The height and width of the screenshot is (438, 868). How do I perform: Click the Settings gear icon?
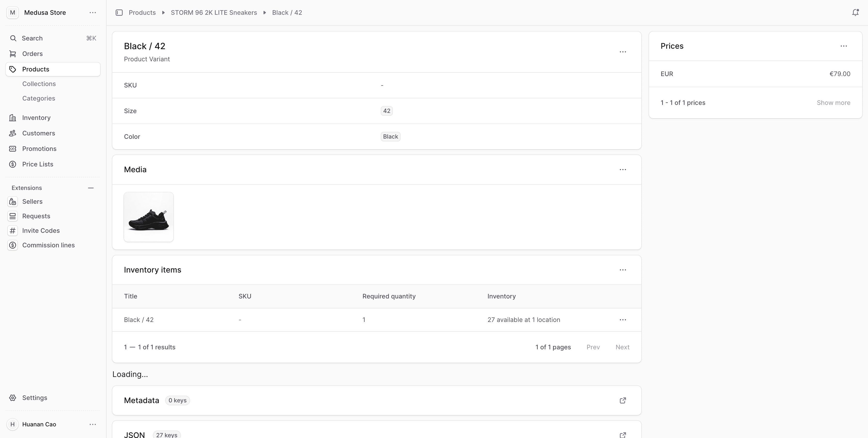point(13,398)
